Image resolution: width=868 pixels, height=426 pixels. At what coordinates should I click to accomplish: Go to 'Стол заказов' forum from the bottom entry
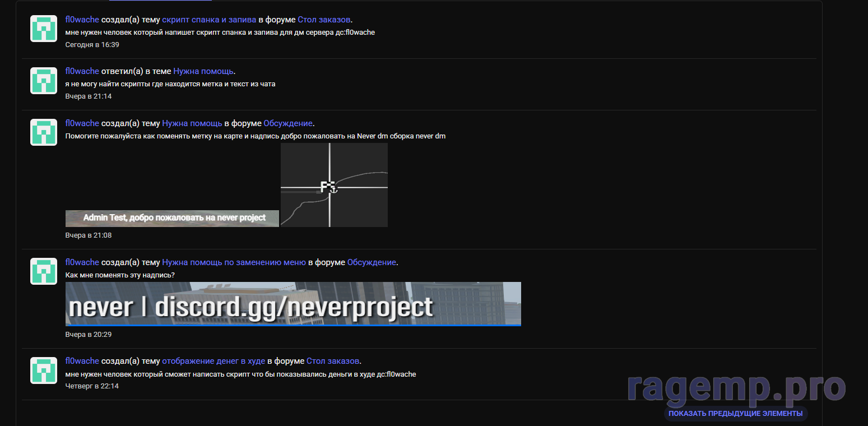332,361
